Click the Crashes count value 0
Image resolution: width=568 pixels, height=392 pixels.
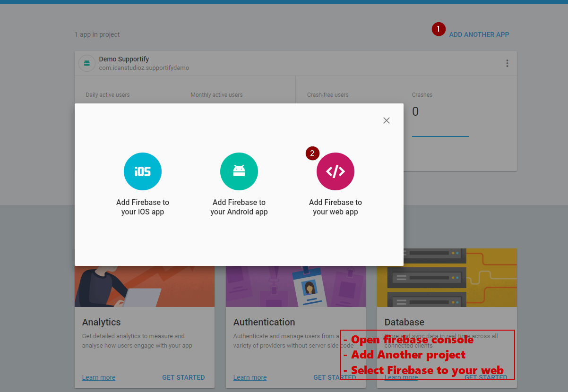pyautogui.click(x=415, y=111)
